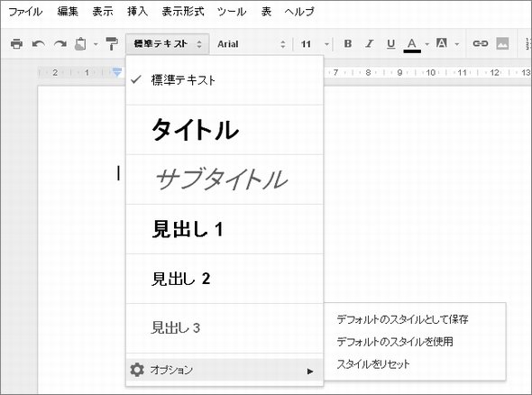Apply the 見出し 3 style
The width and height of the screenshot is (532, 395).
[225, 328]
